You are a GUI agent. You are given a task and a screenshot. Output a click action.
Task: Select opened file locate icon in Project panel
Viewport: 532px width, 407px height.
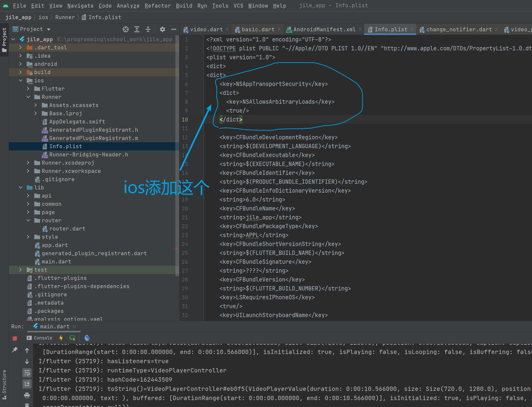click(126, 29)
